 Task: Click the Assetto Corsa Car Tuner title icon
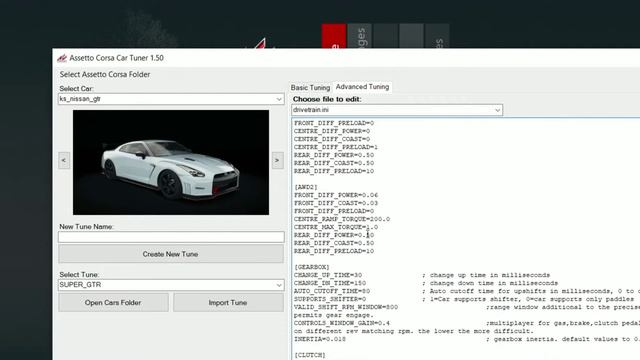[62, 58]
